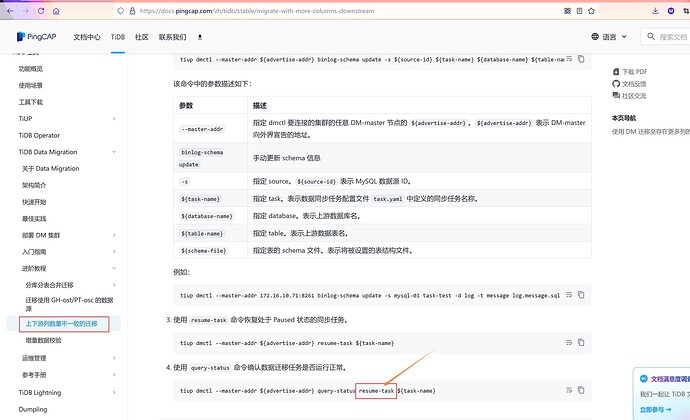Expand TiDB Lightning in sidebar
This screenshot has width=690, height=420.
pyautogui.click(x=114, y=392)
